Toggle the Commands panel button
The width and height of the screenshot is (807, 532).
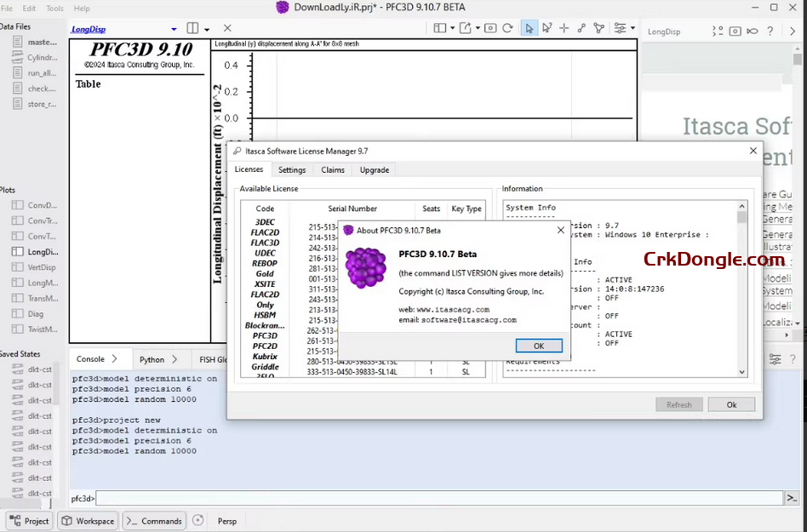click(153, 521)
